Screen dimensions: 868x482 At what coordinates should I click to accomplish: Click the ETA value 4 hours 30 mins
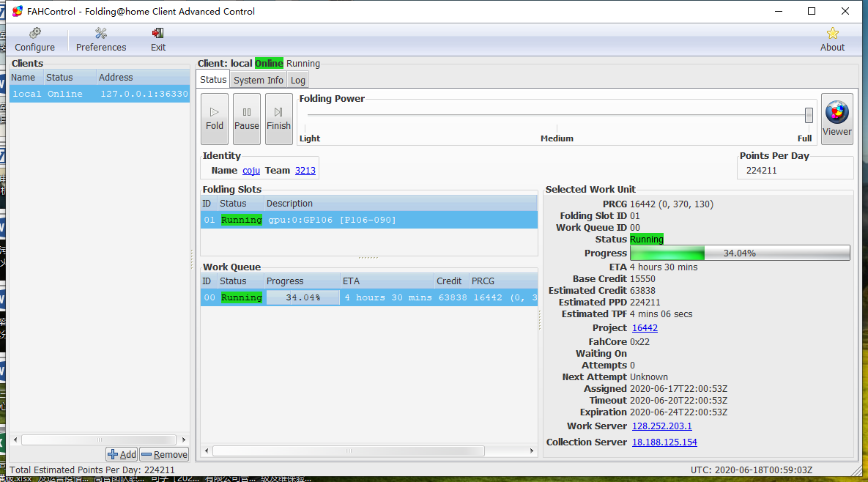(664, 267)
